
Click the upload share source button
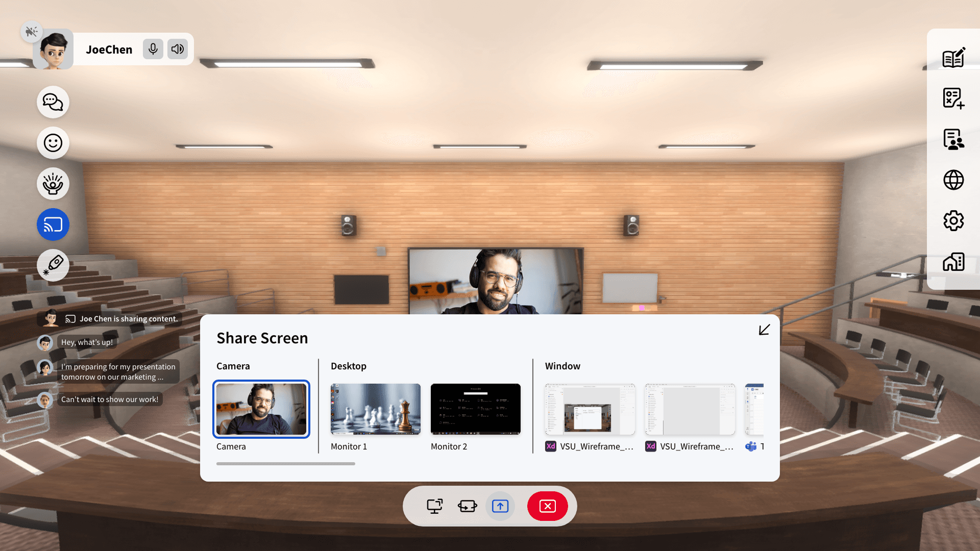point(500,506)
